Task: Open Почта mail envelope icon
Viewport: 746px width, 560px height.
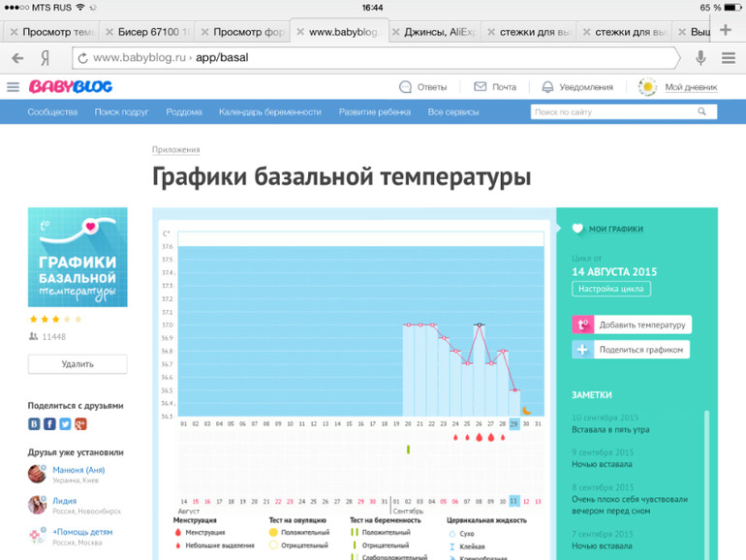Action: pyautogui.click(x=480, y=87)
